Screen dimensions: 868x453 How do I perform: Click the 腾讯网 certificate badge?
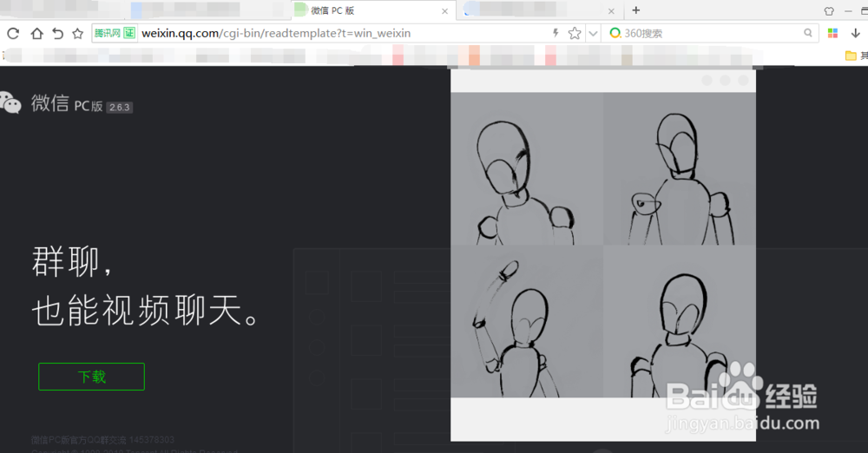115,33
